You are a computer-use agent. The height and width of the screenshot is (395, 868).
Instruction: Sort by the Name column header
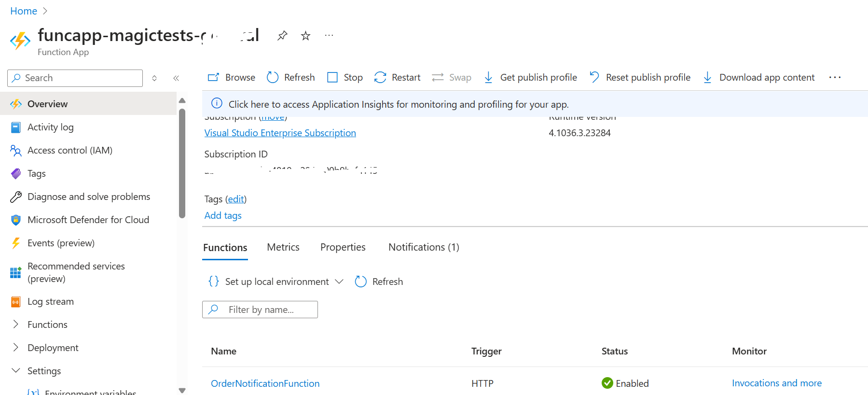223,351
